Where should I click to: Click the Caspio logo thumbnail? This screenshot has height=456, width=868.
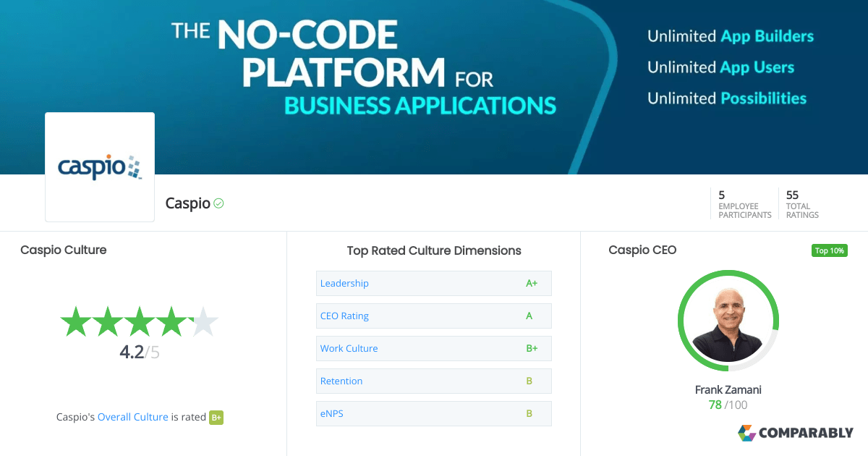(x=100, y=166)
